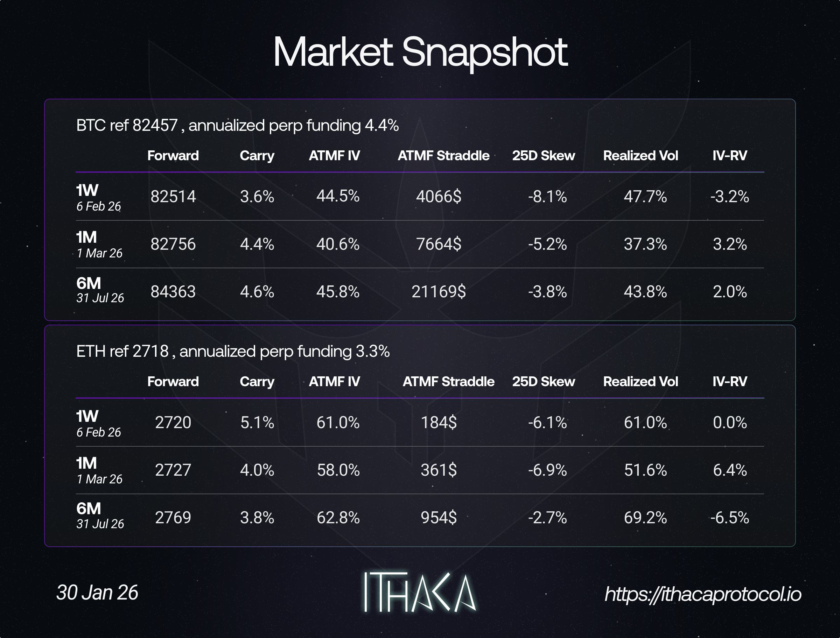The width and height of the screenshot is (840, 638).
Task: Click the ETH table's Realized Vol header
Action: pos(640,382)
